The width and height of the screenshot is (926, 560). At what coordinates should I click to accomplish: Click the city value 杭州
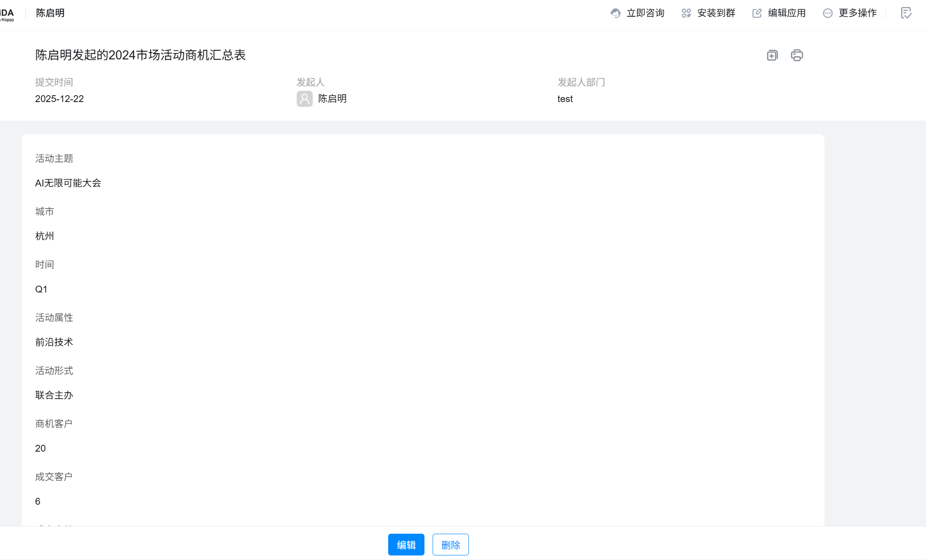[44, 236]
